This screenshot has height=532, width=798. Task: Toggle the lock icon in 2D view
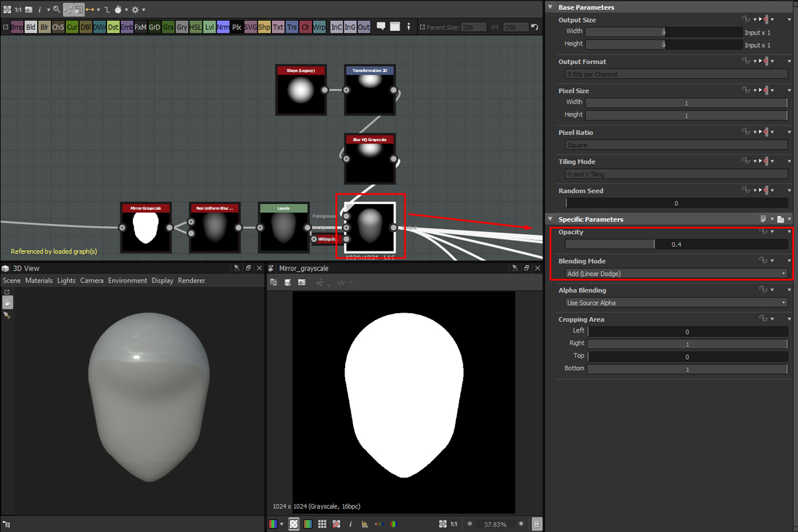(537, 524)
